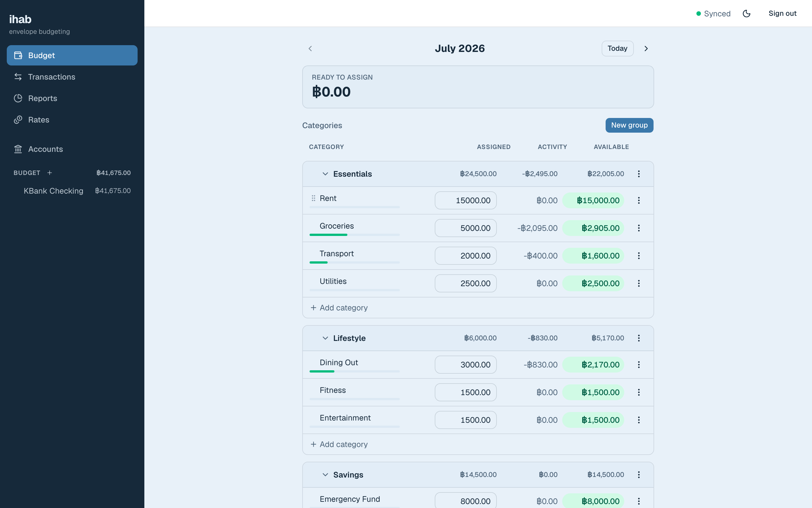This screenshot has width=812, height=508.
Task: Go to next month arrow
Action: [x=646, y=49]
